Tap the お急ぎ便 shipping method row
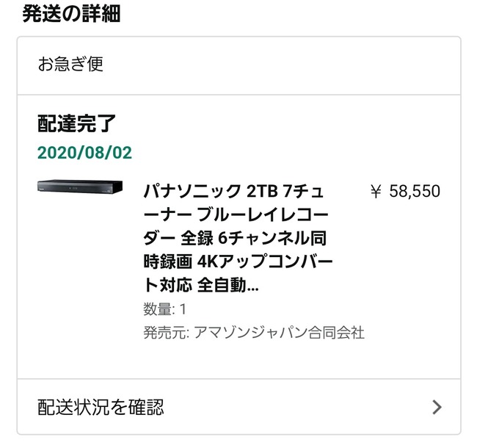Image resolution: width=477 pixels, height=448 pixels. (238, 65)
